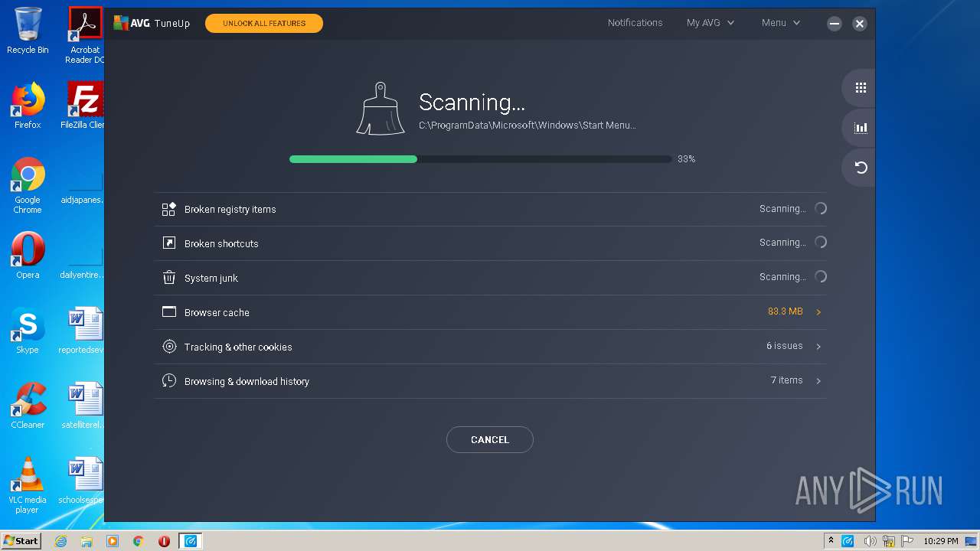Open CCleaner desktop shortcut
Screen dimensions: 980x551
(x=28, y=406)
